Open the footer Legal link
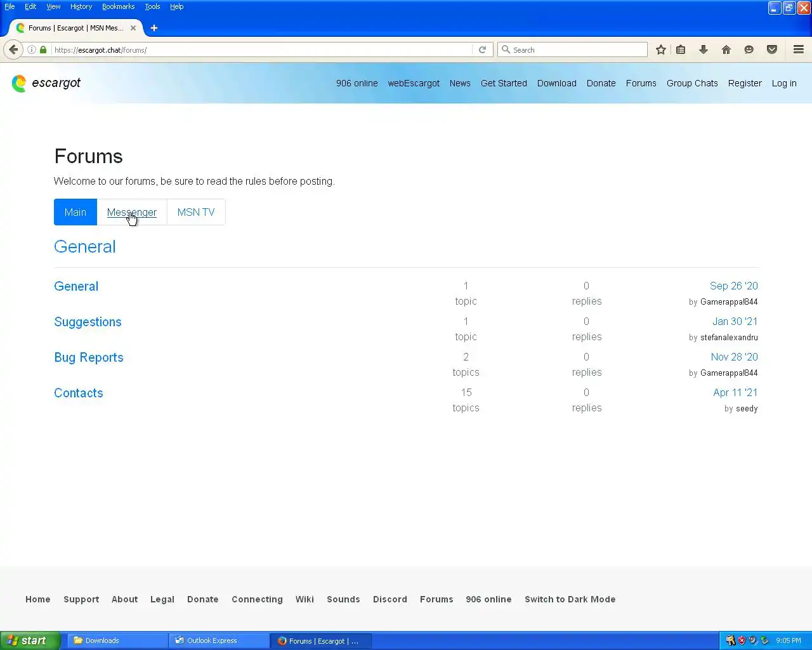 (x=162, y=599)
